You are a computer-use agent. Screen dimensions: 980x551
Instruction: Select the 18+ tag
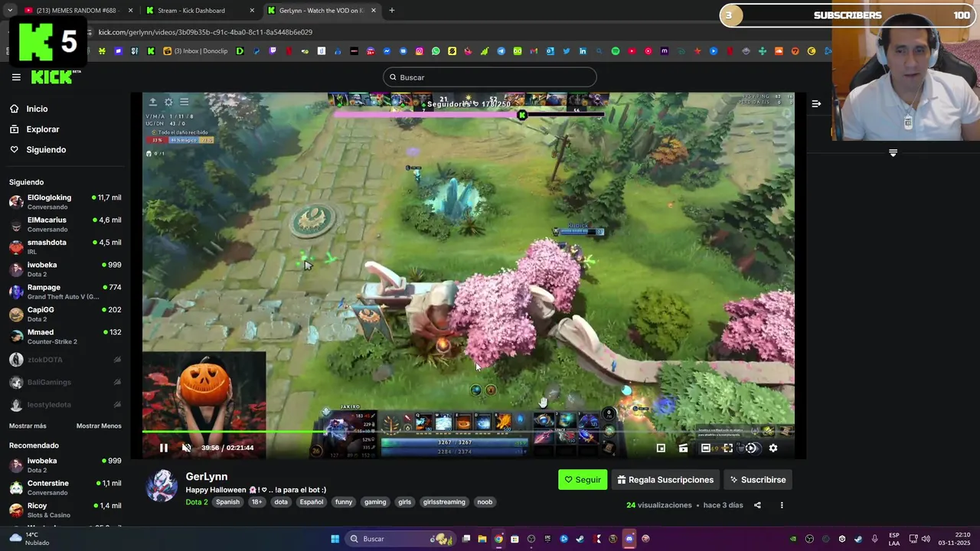point(257,502)
